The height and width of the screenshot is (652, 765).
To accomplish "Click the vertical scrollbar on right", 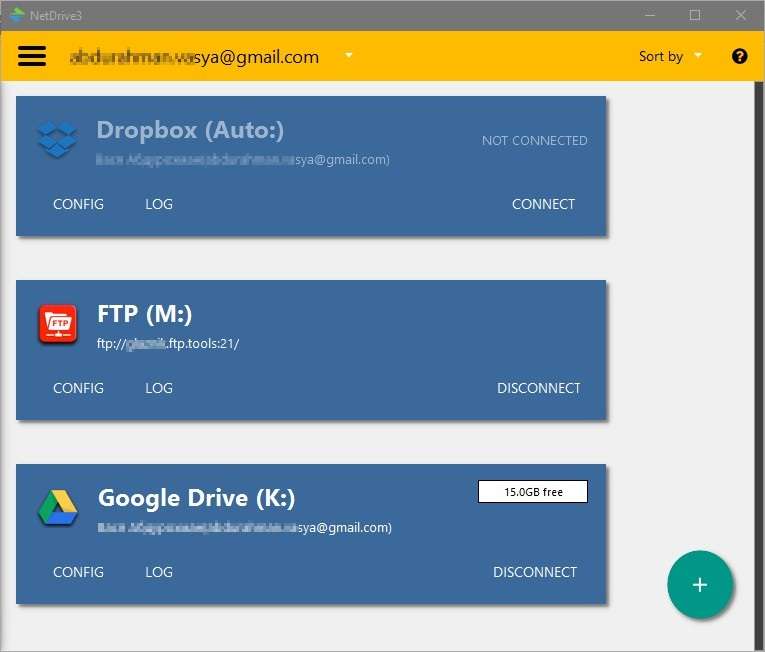I will [x=759, y=366].
